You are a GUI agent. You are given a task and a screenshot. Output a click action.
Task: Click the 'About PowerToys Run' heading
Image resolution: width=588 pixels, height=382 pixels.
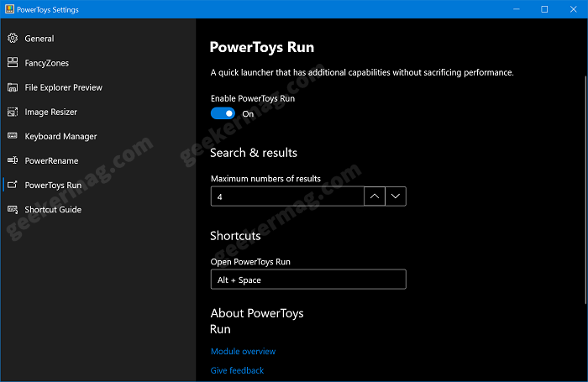click(x=257, y=321)
